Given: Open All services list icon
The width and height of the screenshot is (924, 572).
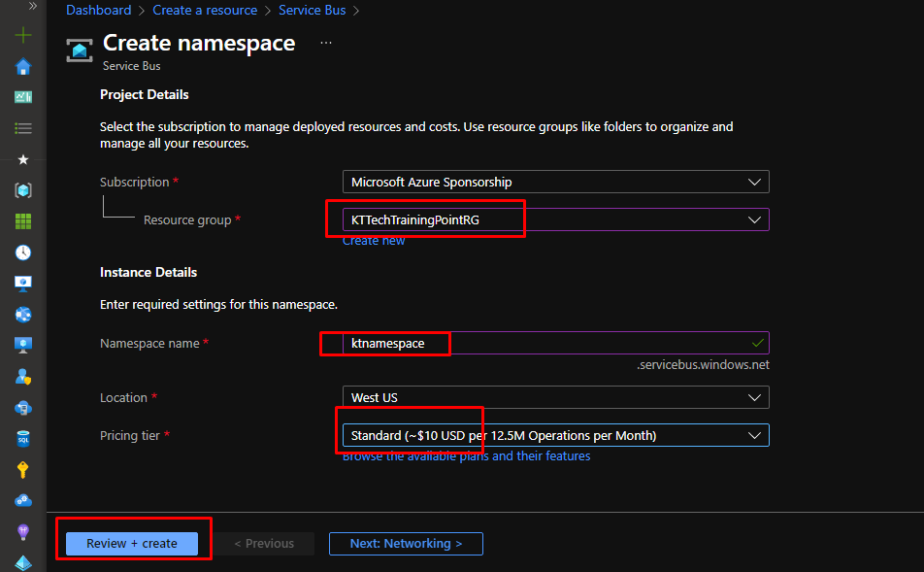Looking at the screenshot, I should (x=23, y=128).
